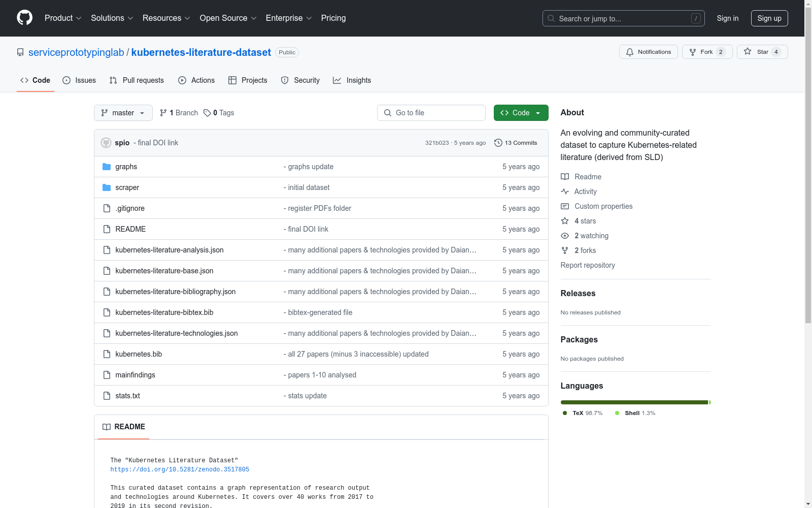Click the Report repository link

coord(588,265)
